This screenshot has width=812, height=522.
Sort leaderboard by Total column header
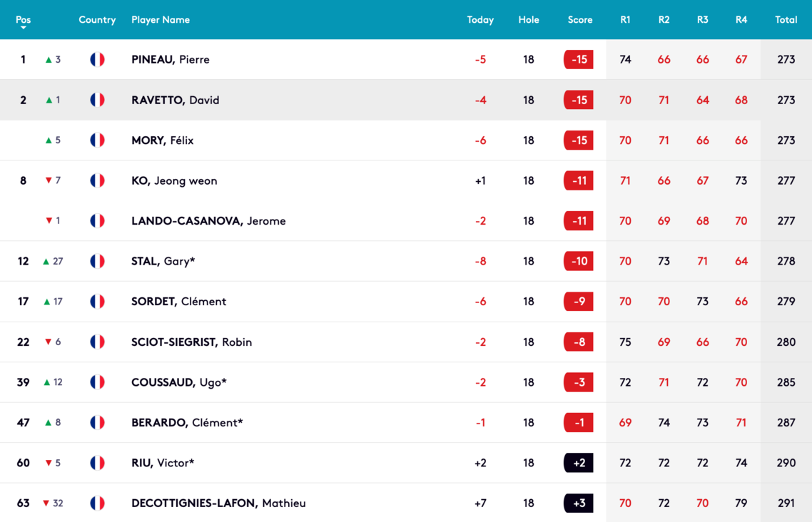(x=786, y=20)
